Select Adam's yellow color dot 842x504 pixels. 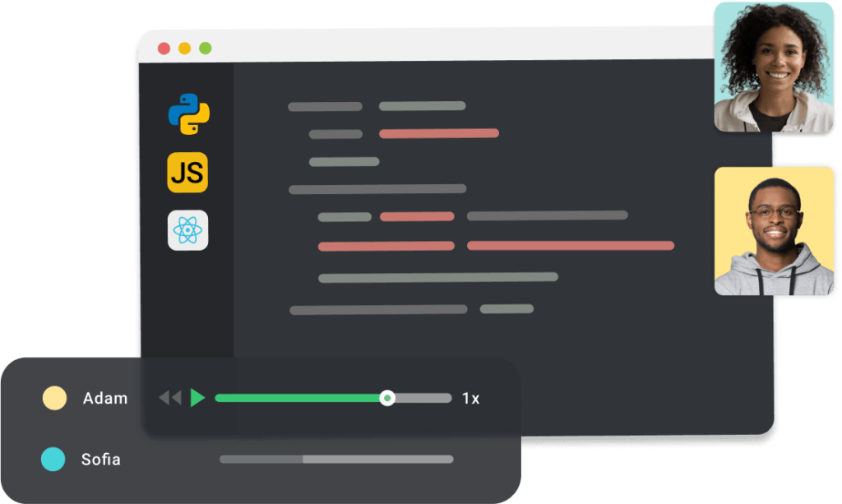pyautogui.click(x=55, y=398)
